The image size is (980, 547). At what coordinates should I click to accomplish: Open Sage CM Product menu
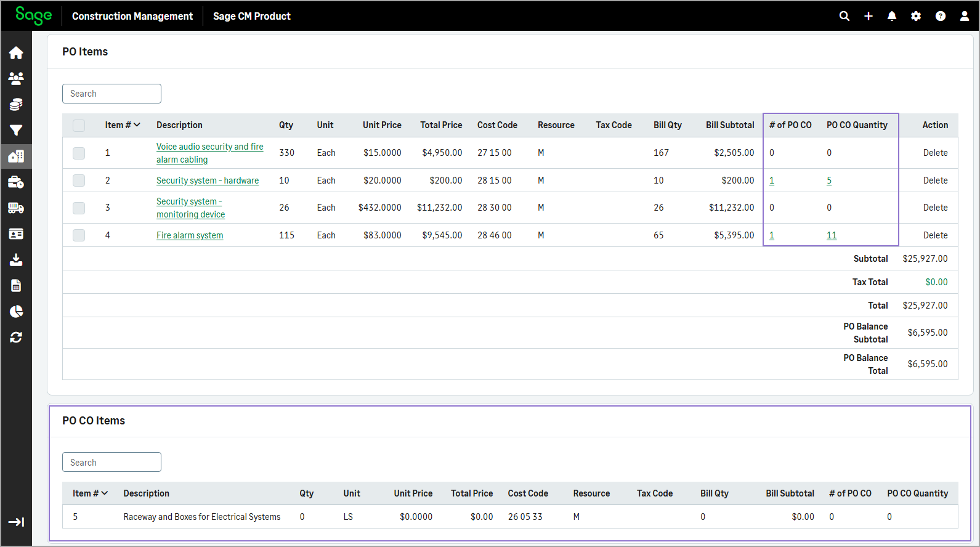252,16
